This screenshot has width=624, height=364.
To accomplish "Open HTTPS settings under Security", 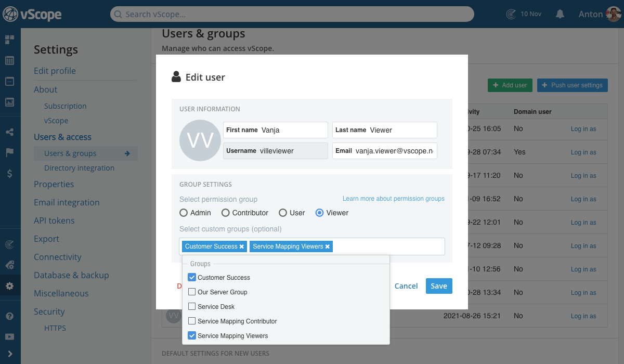I will coord(55,328).
